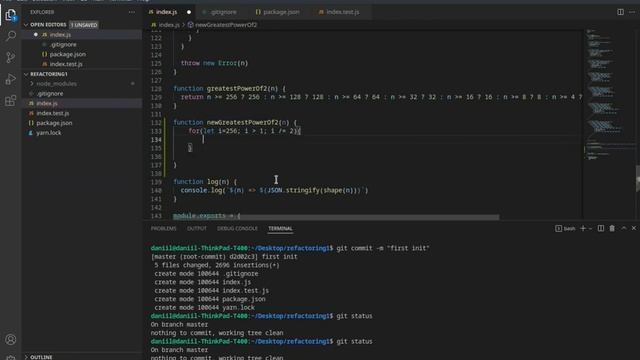Open the new terminal launch profile dropdown
Viewport: 640px width, 360px height.
pyautogui.click(x=590, y=229)
